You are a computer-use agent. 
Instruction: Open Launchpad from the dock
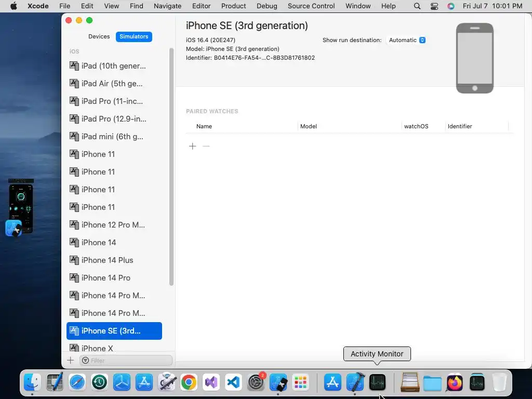[x=301, y=382]
